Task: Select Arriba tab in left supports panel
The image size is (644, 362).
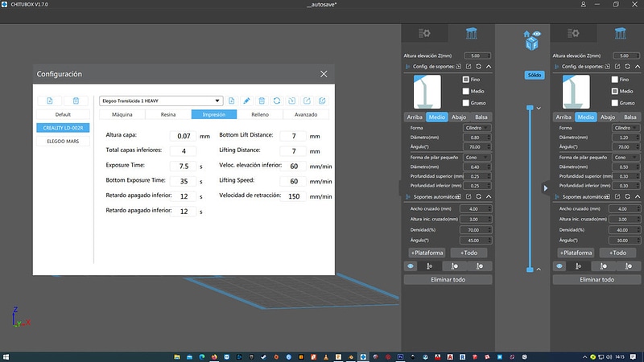Action: click(x=415, y=117)
